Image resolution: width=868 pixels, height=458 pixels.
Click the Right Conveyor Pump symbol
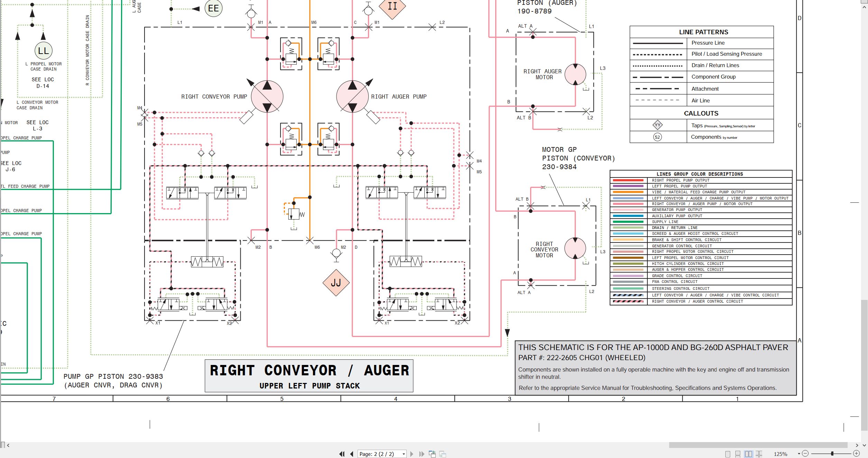pos(267,97)
